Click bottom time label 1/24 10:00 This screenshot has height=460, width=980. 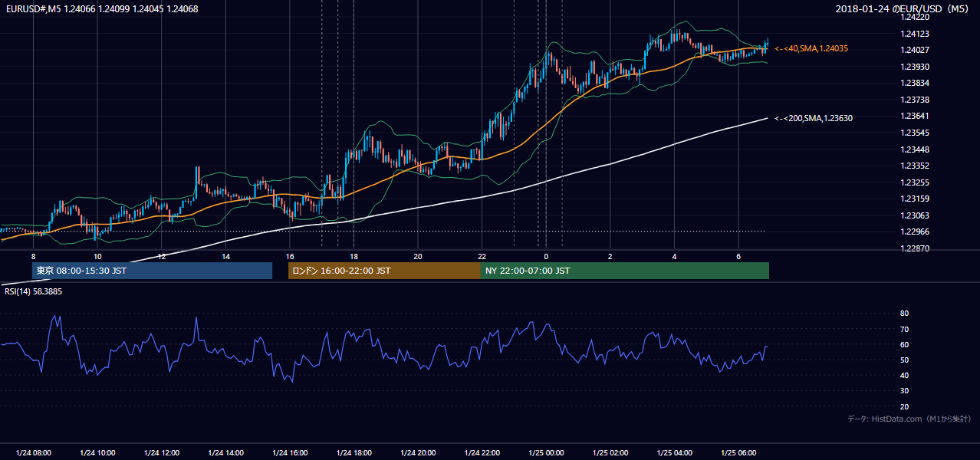coord(97,453)
